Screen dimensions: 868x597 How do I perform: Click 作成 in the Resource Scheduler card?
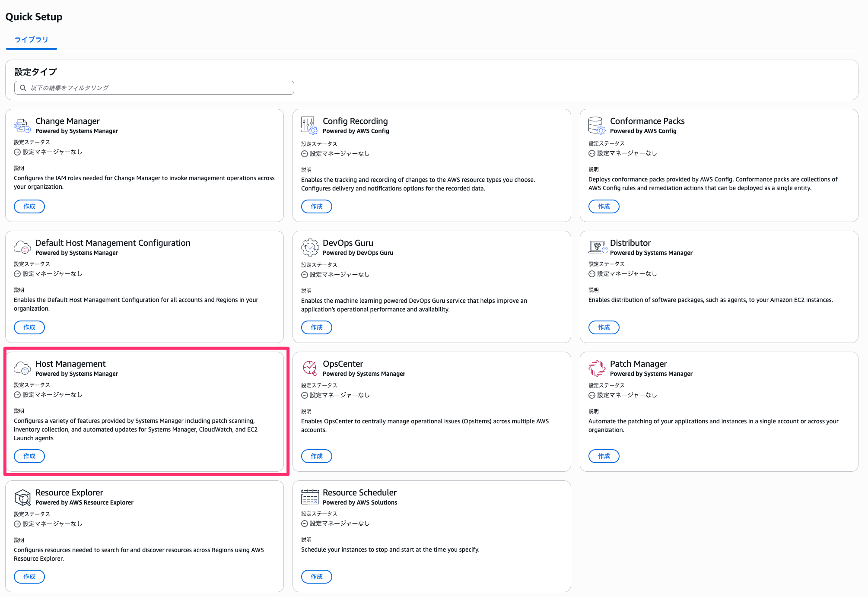[317, 577]
